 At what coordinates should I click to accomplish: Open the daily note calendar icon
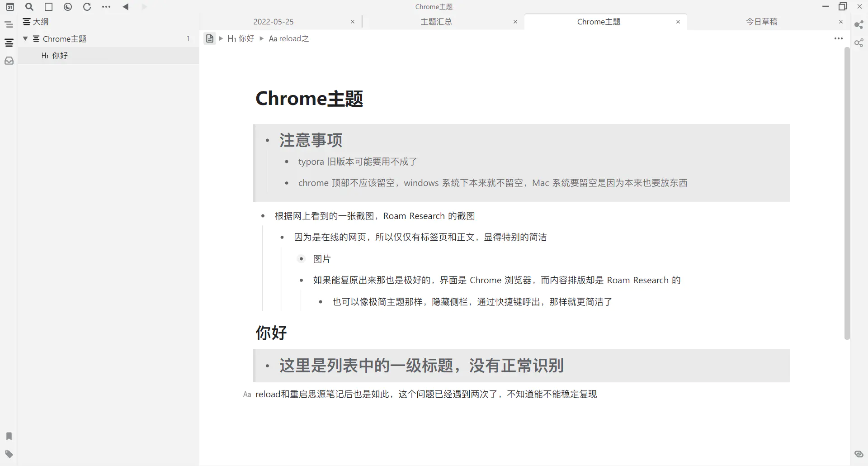[10, 7]
